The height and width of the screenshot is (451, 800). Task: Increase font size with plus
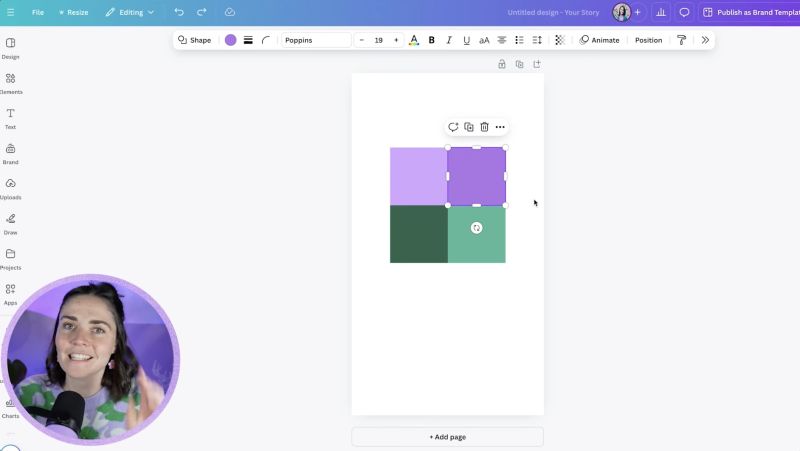(396, 40)
